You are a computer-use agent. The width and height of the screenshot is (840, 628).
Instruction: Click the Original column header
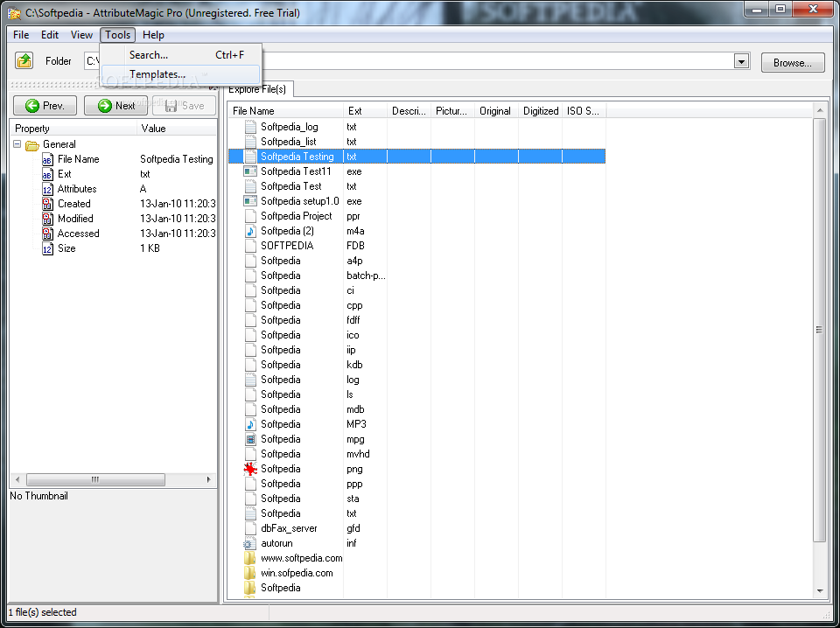pos(496,111)
